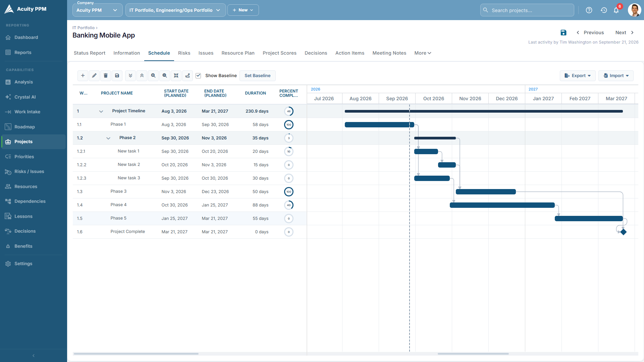Open Crystal AI in the sidebar
Screen dimensions: 644x362
coord(34,97)
